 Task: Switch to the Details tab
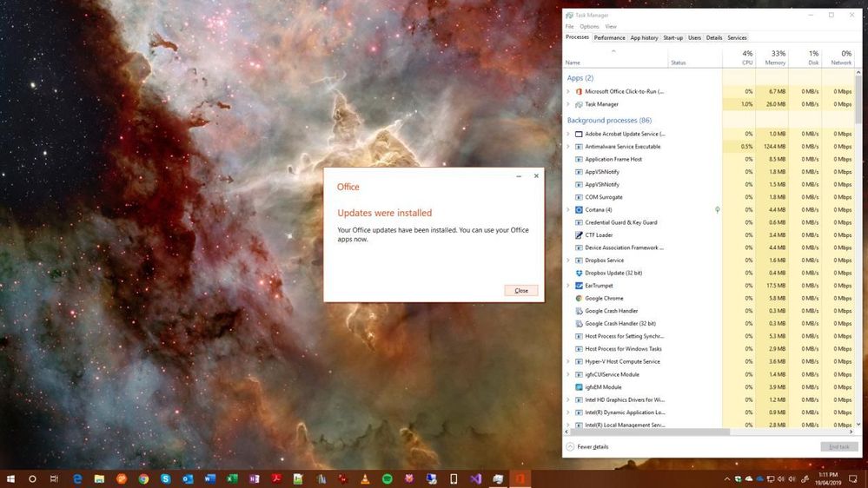[714, 37]
